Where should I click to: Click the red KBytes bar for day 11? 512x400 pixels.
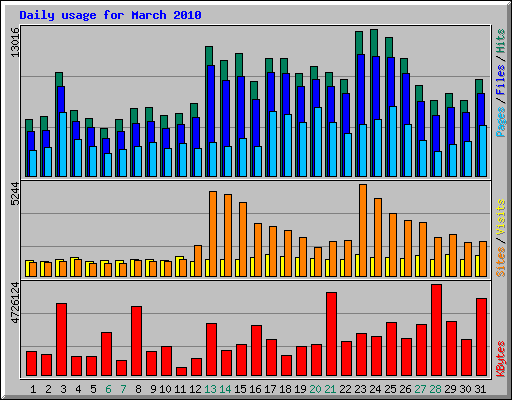pos(182,371)
